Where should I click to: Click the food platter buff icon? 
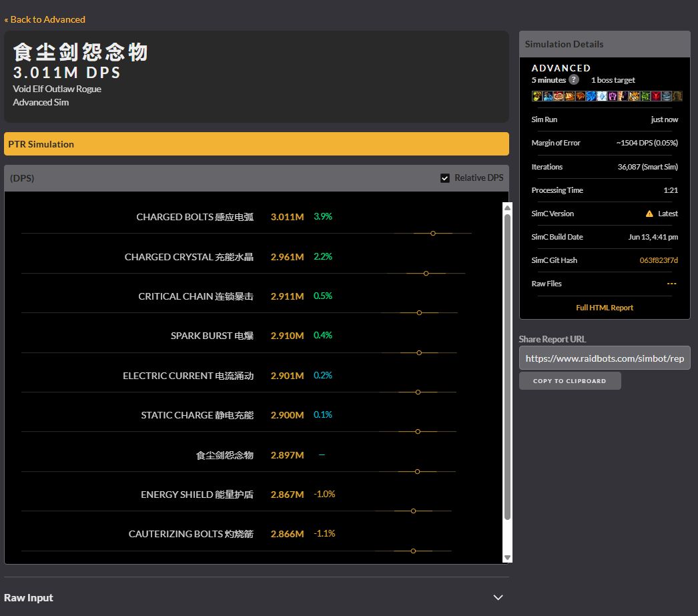tap(558, 96)
